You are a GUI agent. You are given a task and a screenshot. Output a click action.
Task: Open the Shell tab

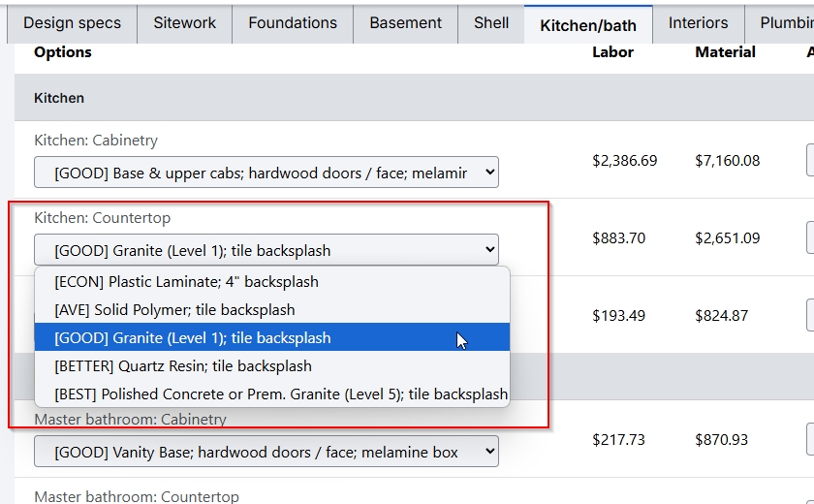[491, 23]
